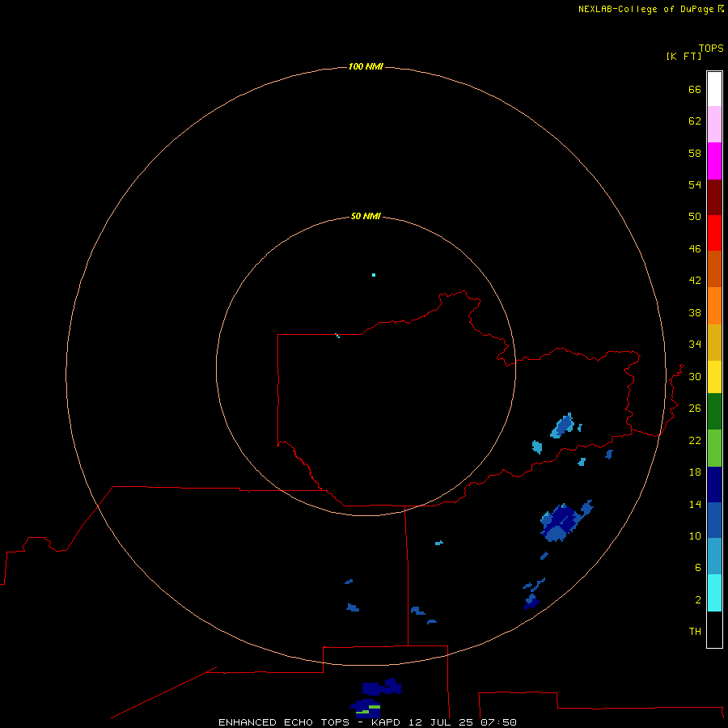
Task: Click the orange 42 kft legend swatch
Action: (714, 306)
